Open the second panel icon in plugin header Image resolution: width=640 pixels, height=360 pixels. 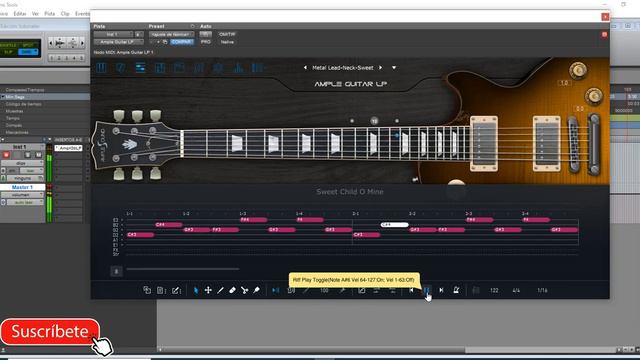pyautogui.click(x=121, y=68)
